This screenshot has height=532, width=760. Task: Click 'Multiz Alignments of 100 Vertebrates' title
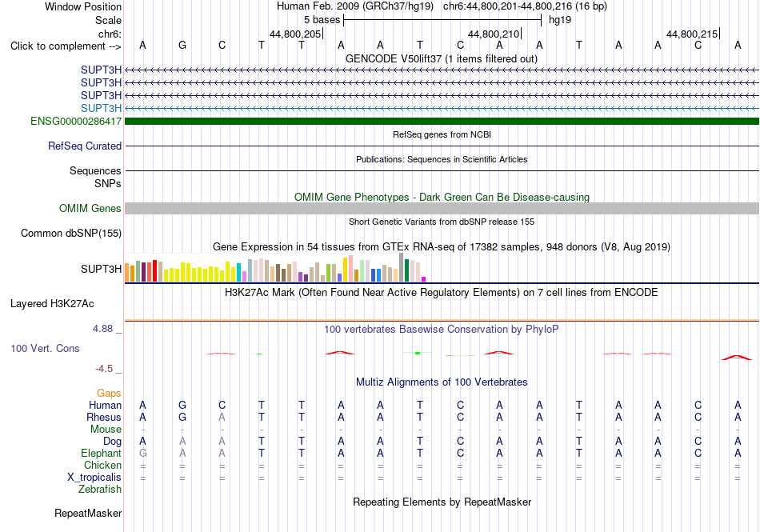click(x=442, y=382)
